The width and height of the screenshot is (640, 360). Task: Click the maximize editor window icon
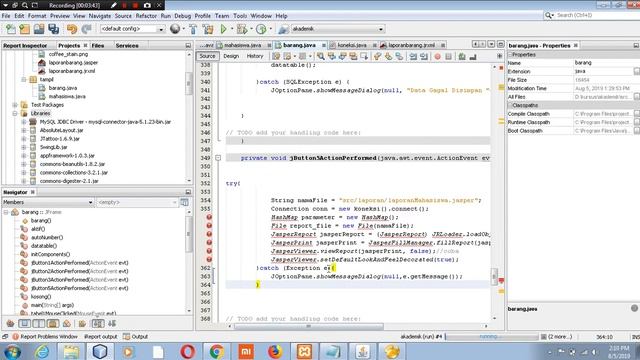pos(501,44)
